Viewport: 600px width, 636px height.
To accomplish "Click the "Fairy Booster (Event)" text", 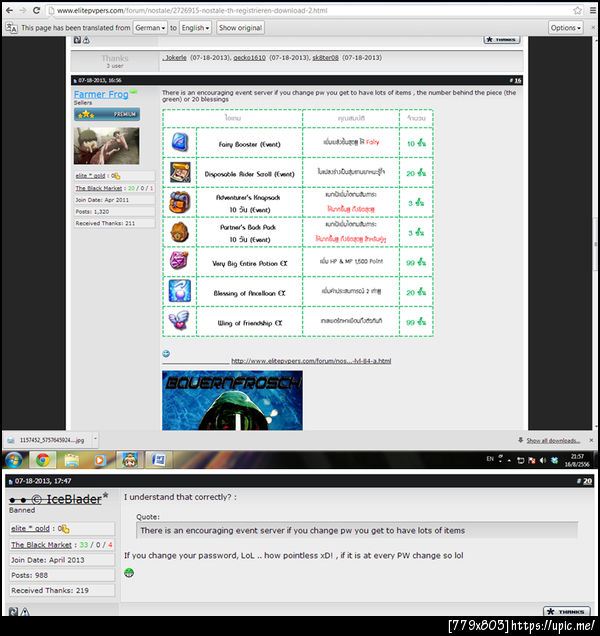I will 249,144.
